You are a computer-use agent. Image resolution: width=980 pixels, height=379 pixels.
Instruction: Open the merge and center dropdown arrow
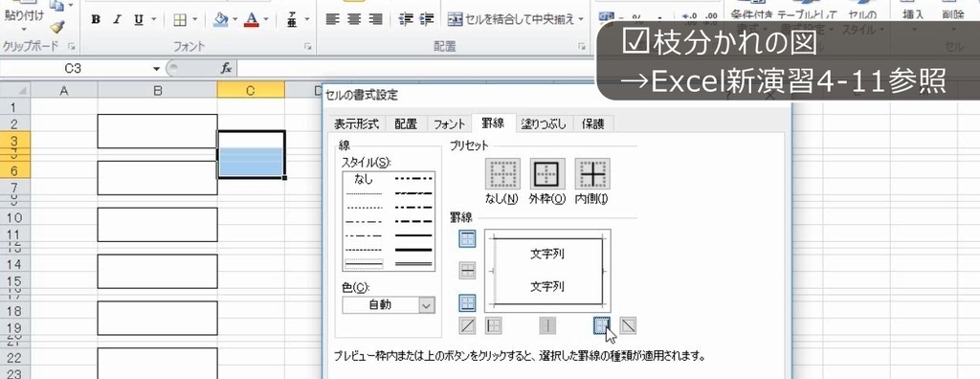click(581, 19)
